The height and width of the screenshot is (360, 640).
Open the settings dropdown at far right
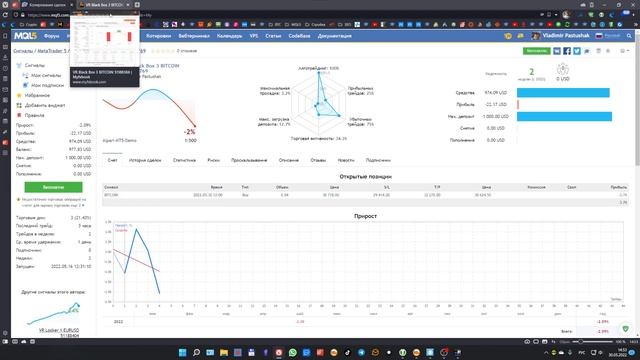pyautogui.click(x=624, y=51)
